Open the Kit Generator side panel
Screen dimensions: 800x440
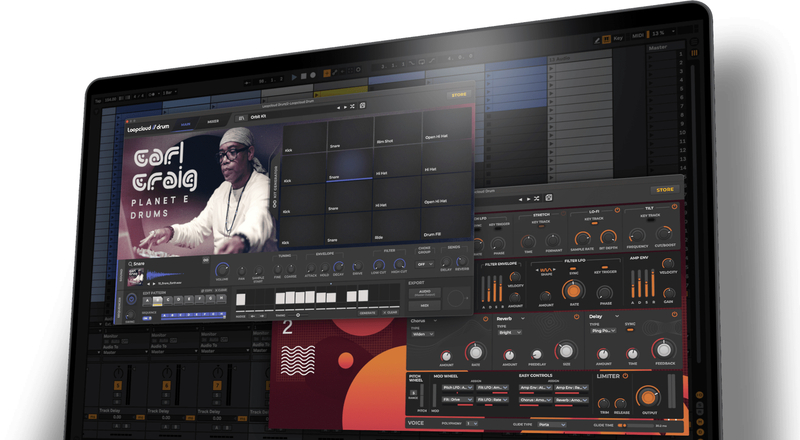pyautogui.click(x=274, y=186)
